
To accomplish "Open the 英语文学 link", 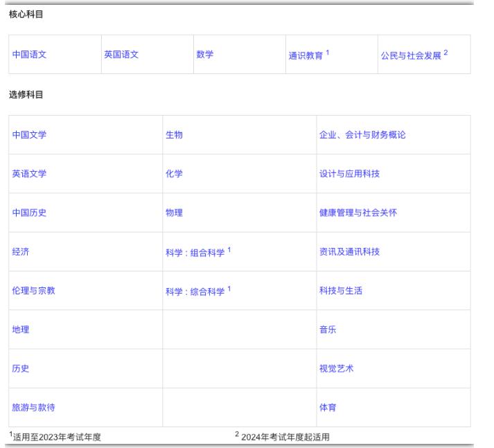I will point(29,174).
